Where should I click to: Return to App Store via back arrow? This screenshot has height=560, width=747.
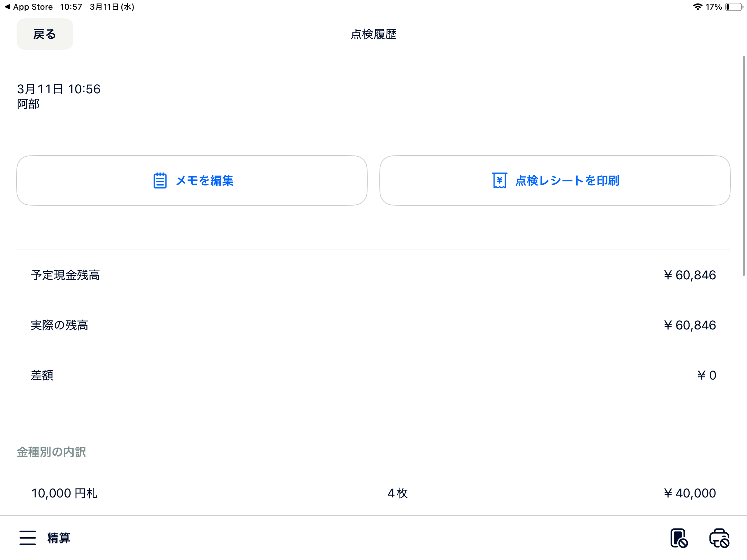[8, 7]
